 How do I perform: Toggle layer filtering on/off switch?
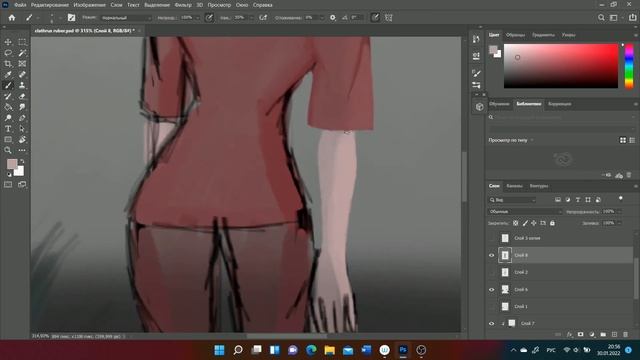pyautogui.click(x=620, y=199)
